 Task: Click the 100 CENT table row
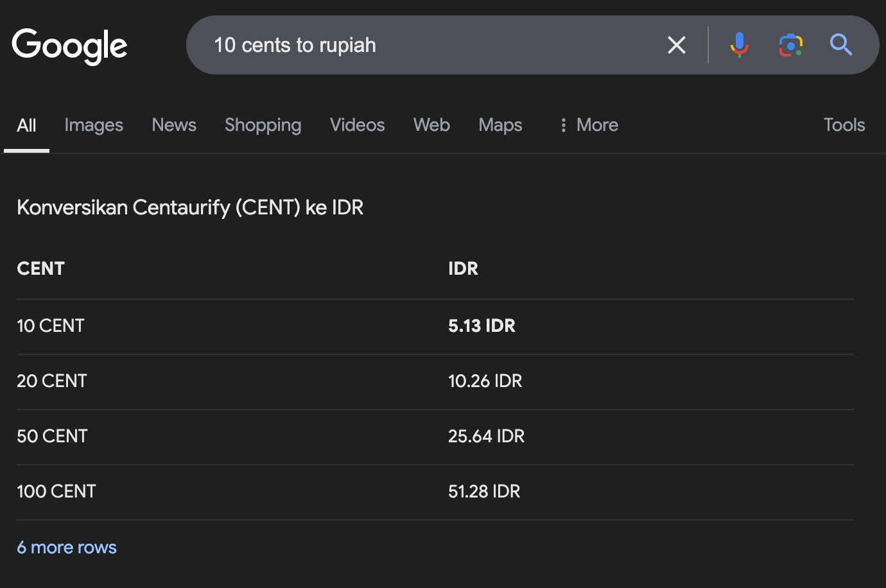pos(56,492)
